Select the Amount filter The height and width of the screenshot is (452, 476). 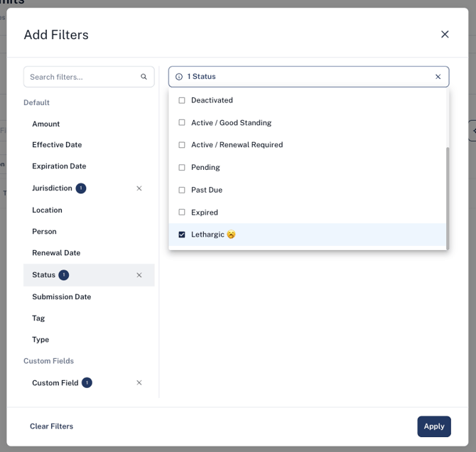pos(46,124)
